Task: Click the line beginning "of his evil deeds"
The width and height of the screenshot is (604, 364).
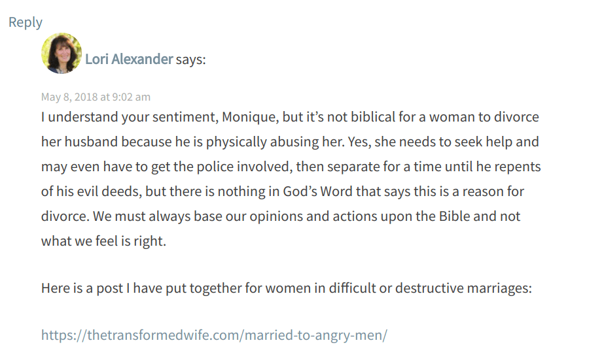Action: coord(282,191)
